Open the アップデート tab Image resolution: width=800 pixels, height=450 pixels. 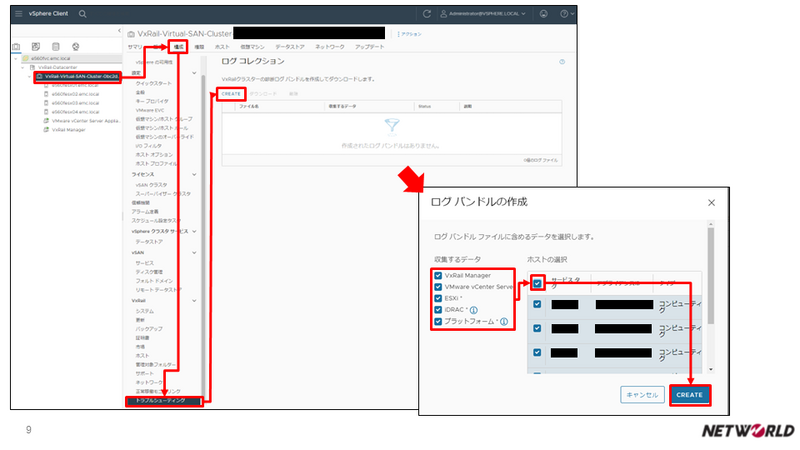click(369, 47)
